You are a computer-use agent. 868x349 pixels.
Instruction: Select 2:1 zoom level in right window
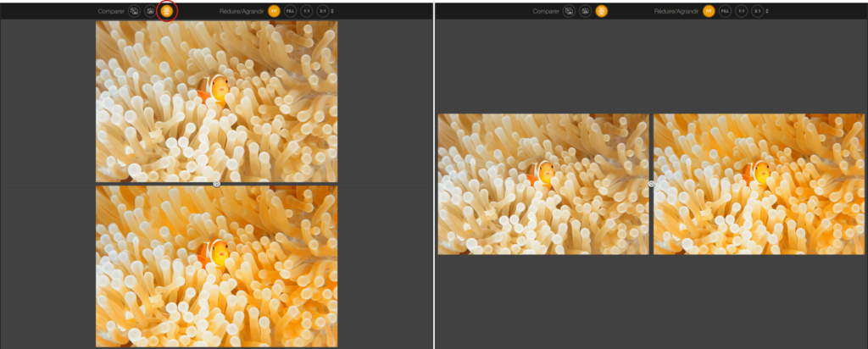coord(757,11)
